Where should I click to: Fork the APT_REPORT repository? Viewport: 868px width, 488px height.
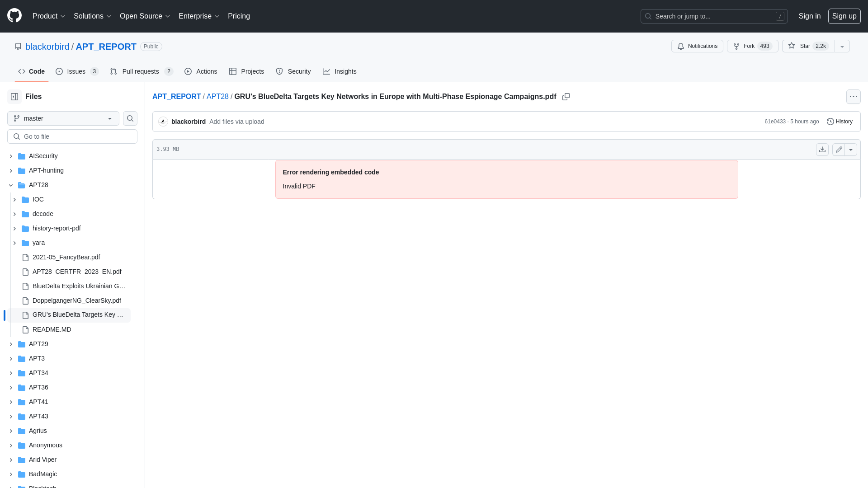click(752, 46)
